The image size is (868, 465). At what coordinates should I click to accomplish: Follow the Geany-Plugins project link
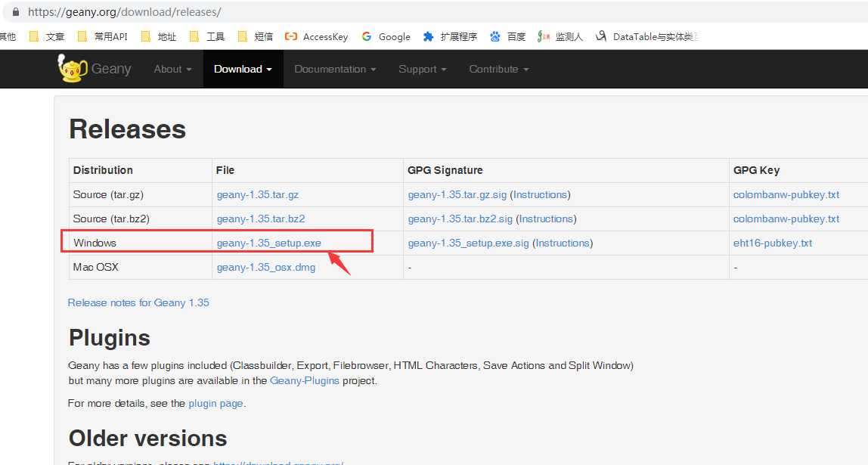click(x=305, y=381)
